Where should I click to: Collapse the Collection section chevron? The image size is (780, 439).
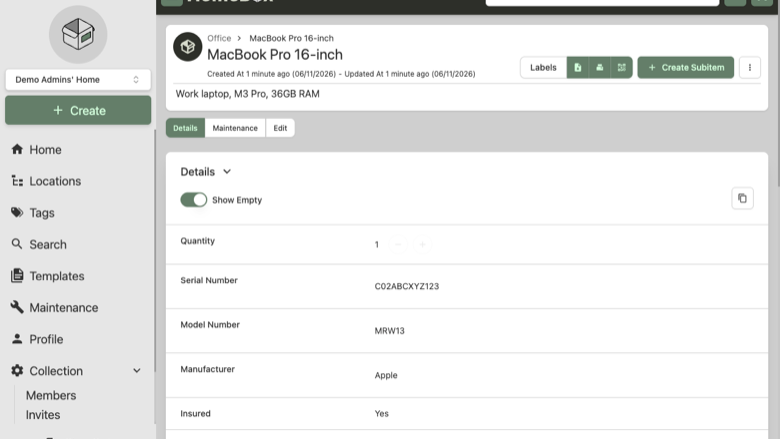click(x=137, y=371)
